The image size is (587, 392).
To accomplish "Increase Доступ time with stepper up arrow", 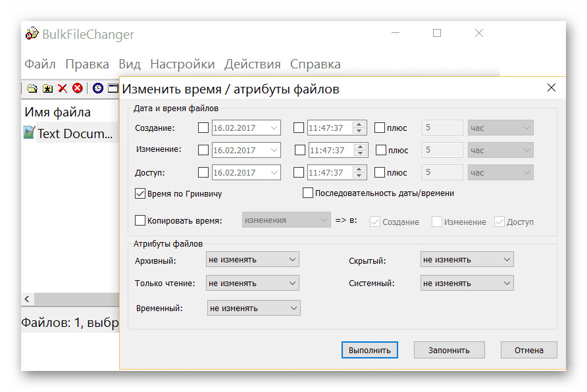I will pyautogui.click(x=359, y=169).
